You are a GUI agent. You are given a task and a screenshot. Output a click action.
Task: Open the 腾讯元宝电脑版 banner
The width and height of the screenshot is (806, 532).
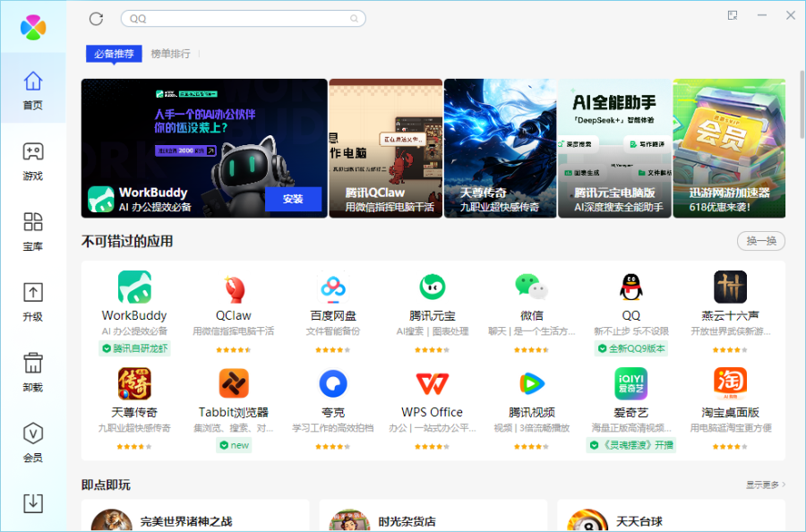614,148
